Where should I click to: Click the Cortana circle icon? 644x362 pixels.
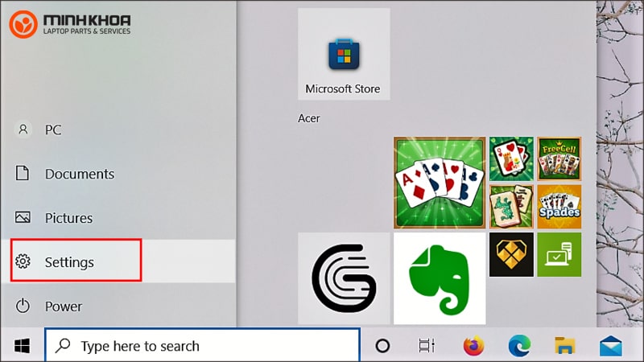(382, 346)
